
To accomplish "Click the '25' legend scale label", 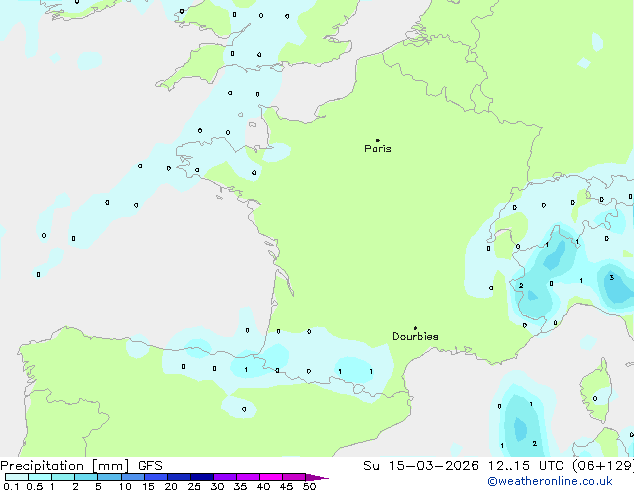I will tap(194, 486).
